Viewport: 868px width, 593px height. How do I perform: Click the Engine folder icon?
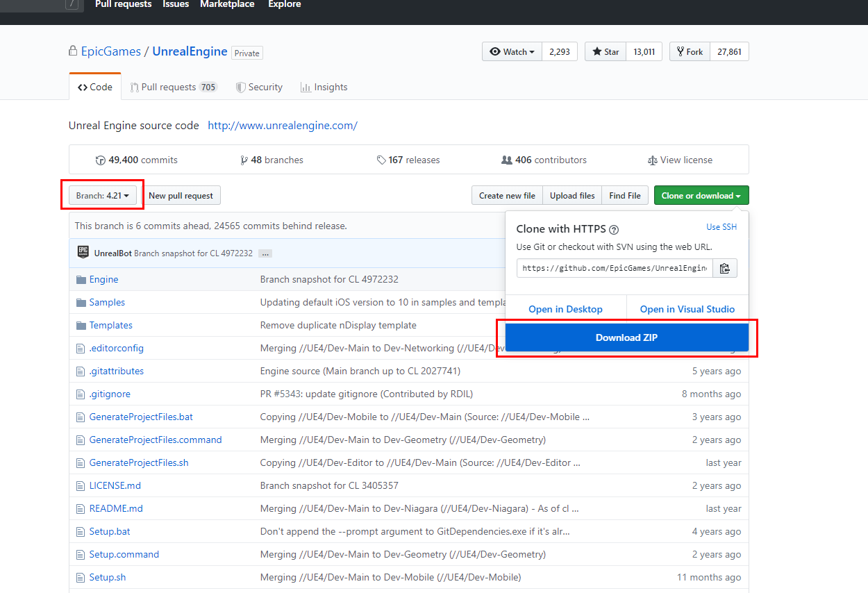[81, 279]
